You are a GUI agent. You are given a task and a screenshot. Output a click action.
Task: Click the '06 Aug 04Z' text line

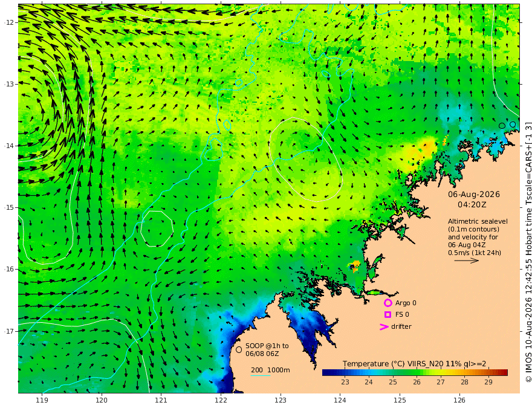pyautogui.click(x=467, y=245)
